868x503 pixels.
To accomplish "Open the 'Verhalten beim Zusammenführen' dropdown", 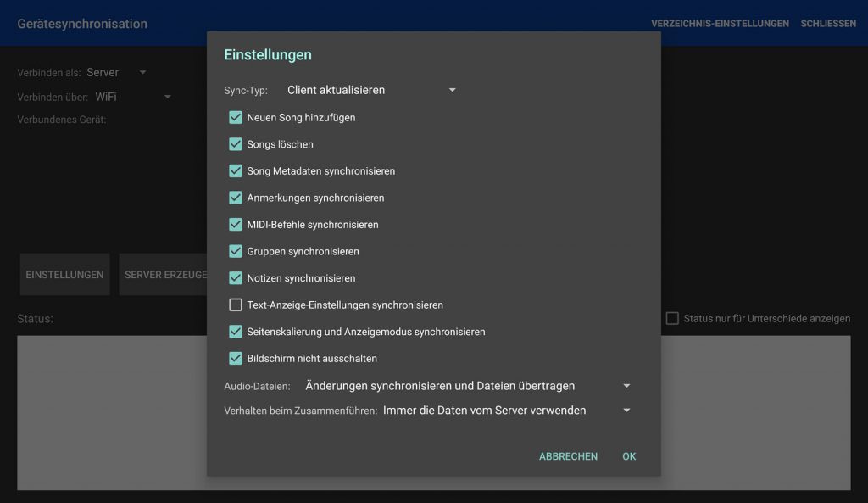I will click(x=626, y=410).
